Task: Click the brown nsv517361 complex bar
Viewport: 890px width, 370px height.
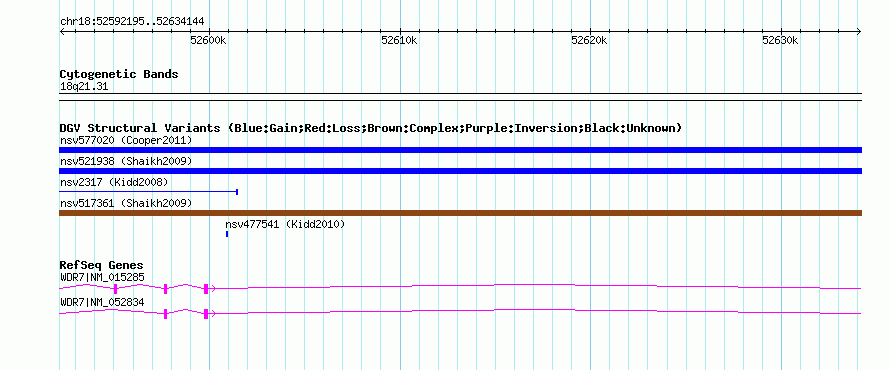Action: (x=460, y=213)
